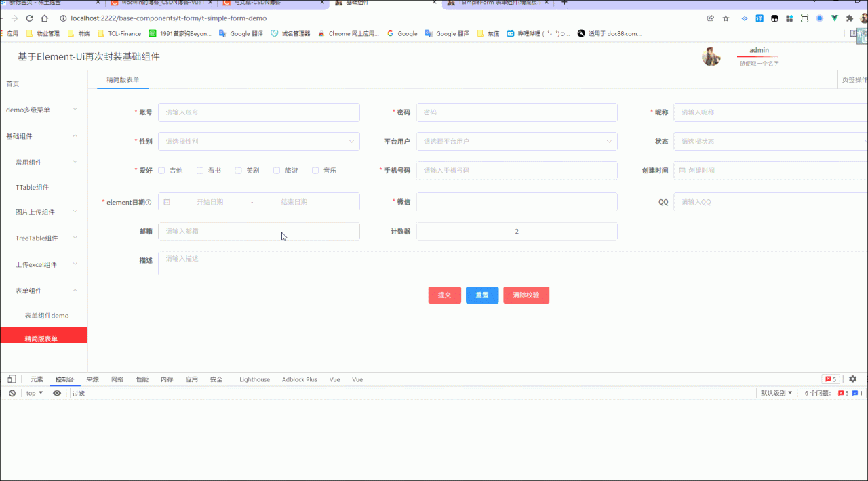Click the browser forward arrow
The image size is (868, 481).
pos(14,18)
